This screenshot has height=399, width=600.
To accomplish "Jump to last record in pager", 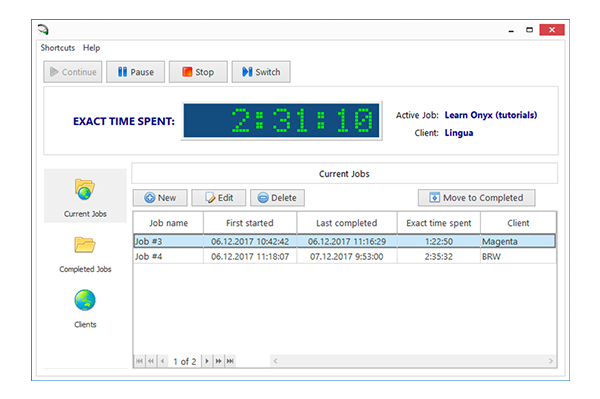I will coord(230,361).
